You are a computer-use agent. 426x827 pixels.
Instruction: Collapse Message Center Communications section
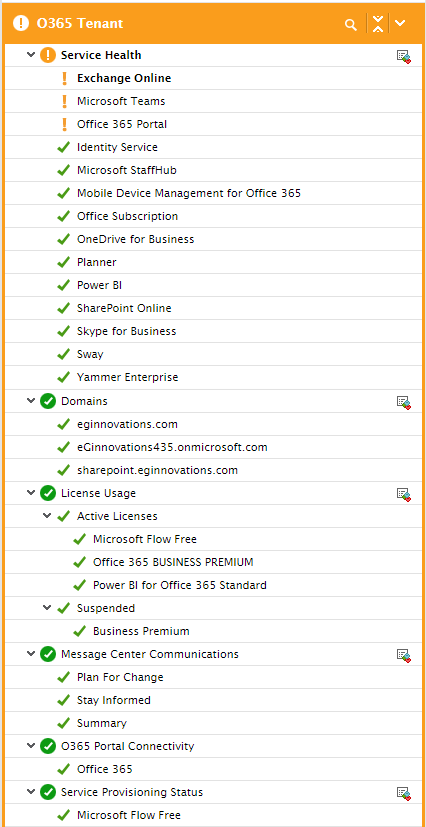[31, 653]
